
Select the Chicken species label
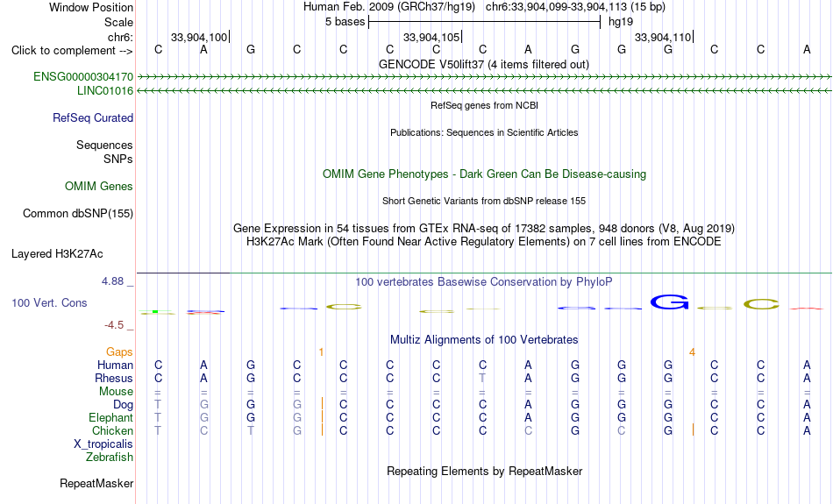point(112,430)
